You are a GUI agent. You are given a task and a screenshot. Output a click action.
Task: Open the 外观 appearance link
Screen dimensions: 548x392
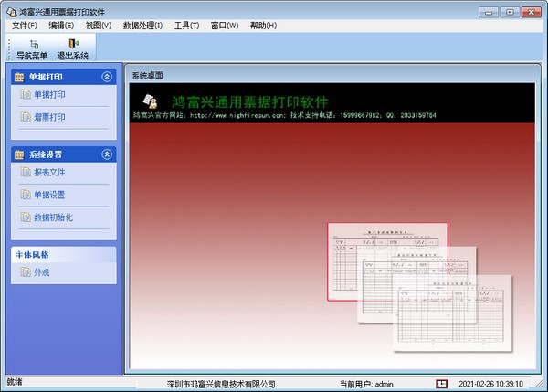(x=42, y=272)
